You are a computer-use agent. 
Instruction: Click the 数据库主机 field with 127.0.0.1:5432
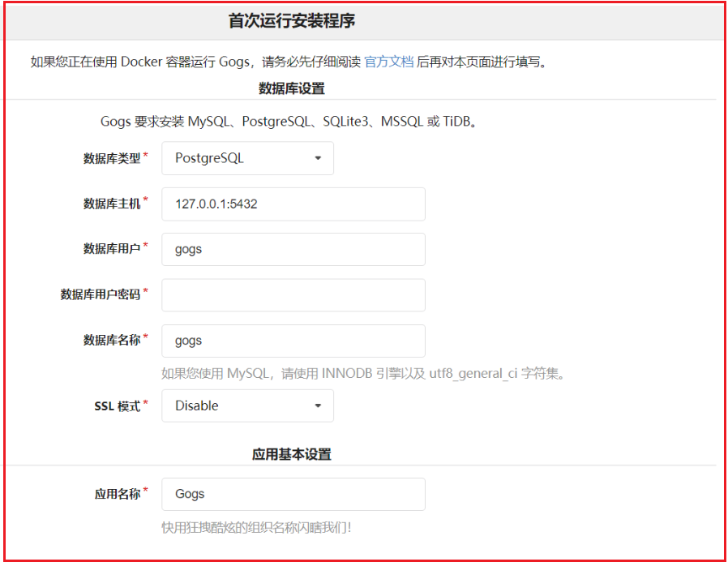(293, 204)
